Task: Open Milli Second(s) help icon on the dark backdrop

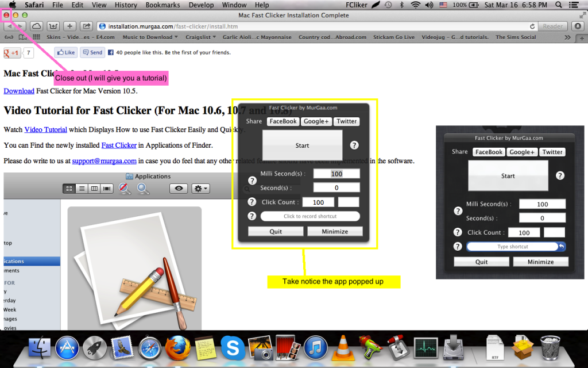Action: 458,211
